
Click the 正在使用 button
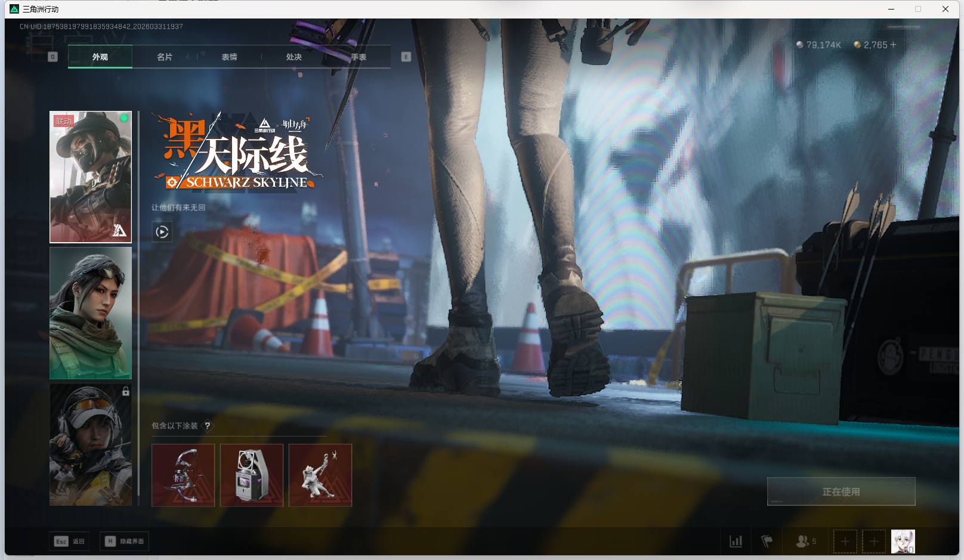click(841, 491)
